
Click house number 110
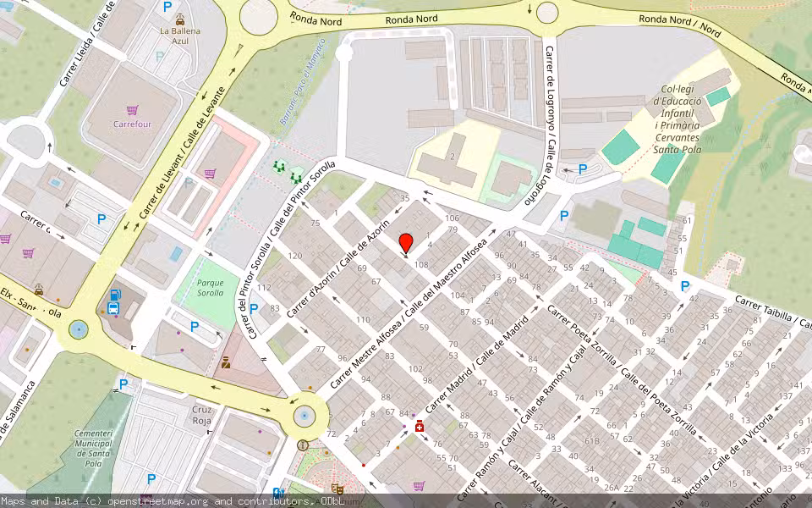[363, 319]
